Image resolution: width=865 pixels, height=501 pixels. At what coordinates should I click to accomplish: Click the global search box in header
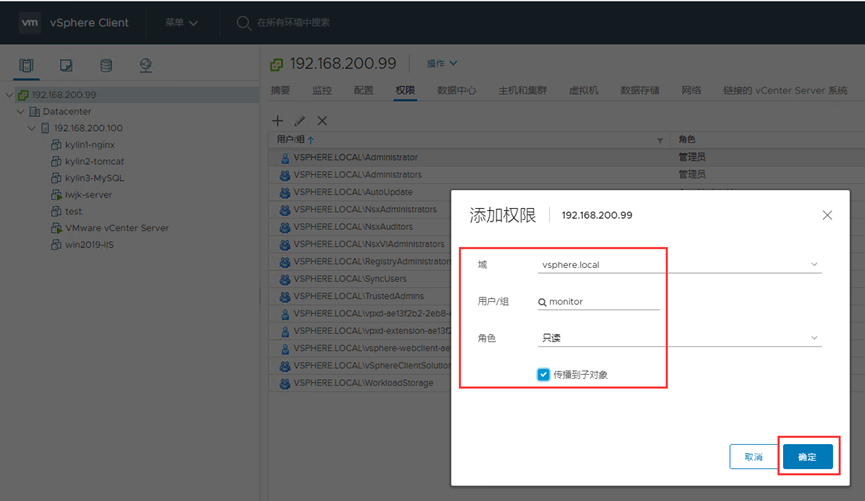point(293,23)
